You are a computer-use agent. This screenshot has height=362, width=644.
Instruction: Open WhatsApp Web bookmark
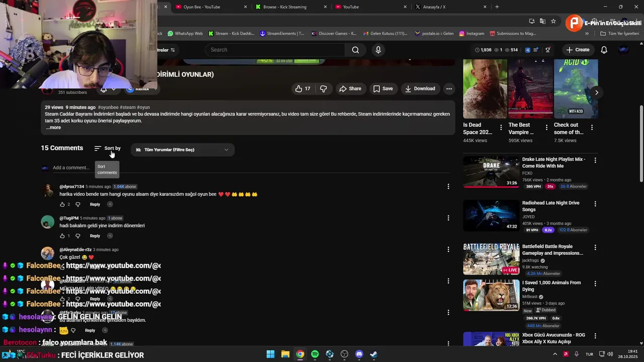tap(185, 34)
